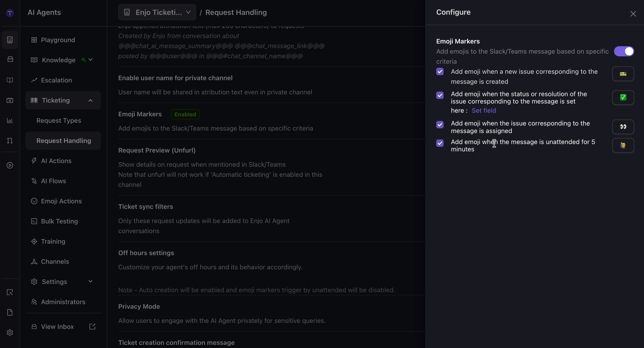Uncheck emoji for message unattended 5 minutes
This screenshot has height=348, width=644.
[440, 143]
